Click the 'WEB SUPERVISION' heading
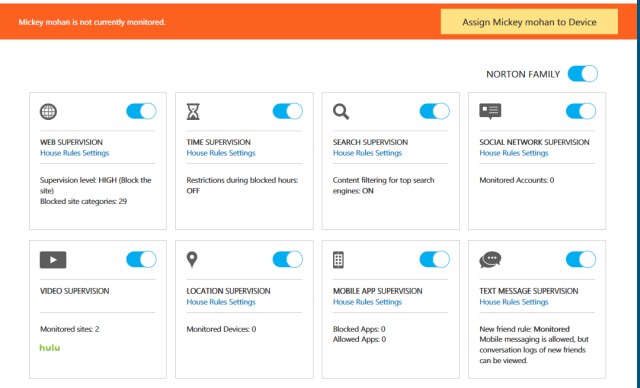 point(71,142)
